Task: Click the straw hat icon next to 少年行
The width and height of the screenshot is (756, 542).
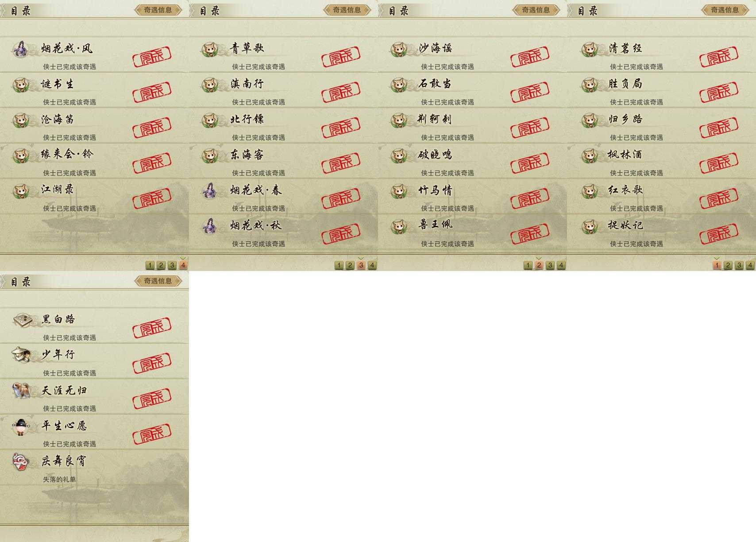Action: (21, 355)
